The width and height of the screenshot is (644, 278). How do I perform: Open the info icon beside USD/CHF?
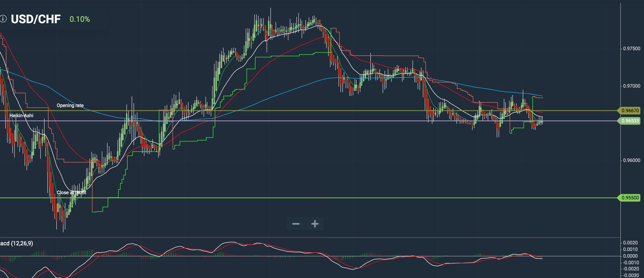point(3,19)
